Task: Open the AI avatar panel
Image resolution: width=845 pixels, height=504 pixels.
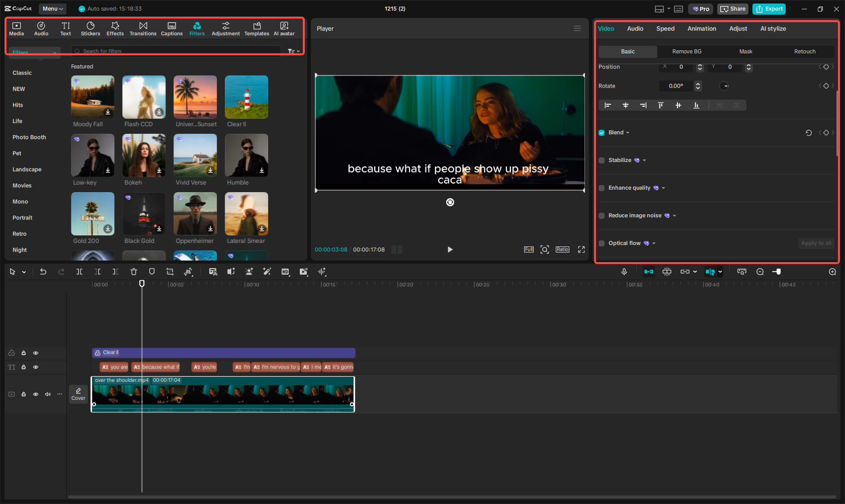Action: pyautogui.click(x=284, y=29)
